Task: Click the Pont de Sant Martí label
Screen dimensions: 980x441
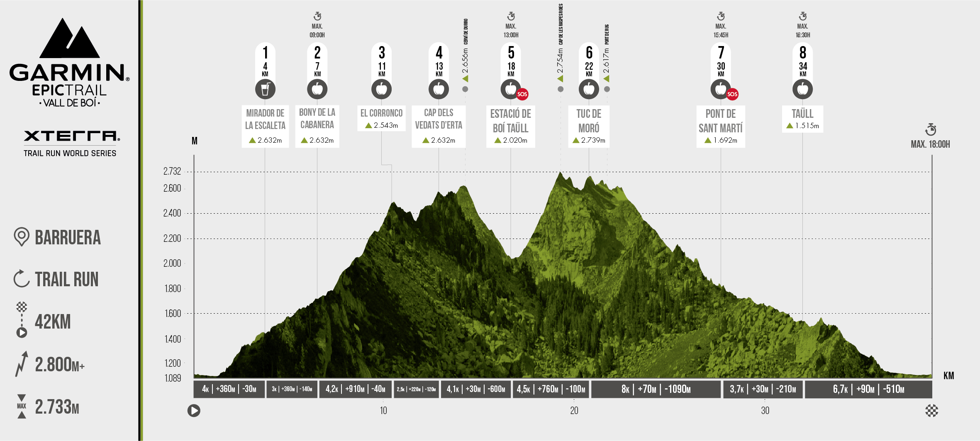Action: click(x=721, y=126)
